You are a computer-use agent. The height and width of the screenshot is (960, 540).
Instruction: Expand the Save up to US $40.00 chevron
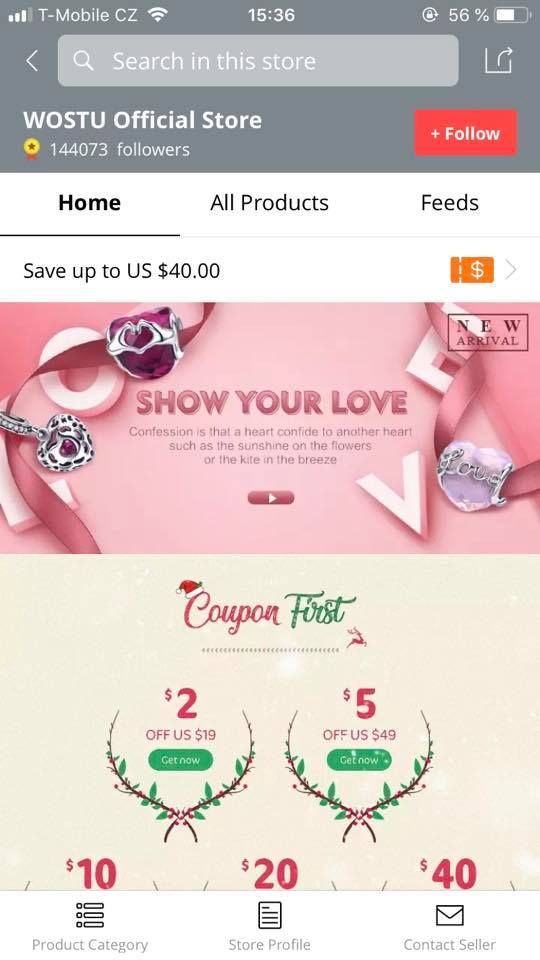[511, 270]
